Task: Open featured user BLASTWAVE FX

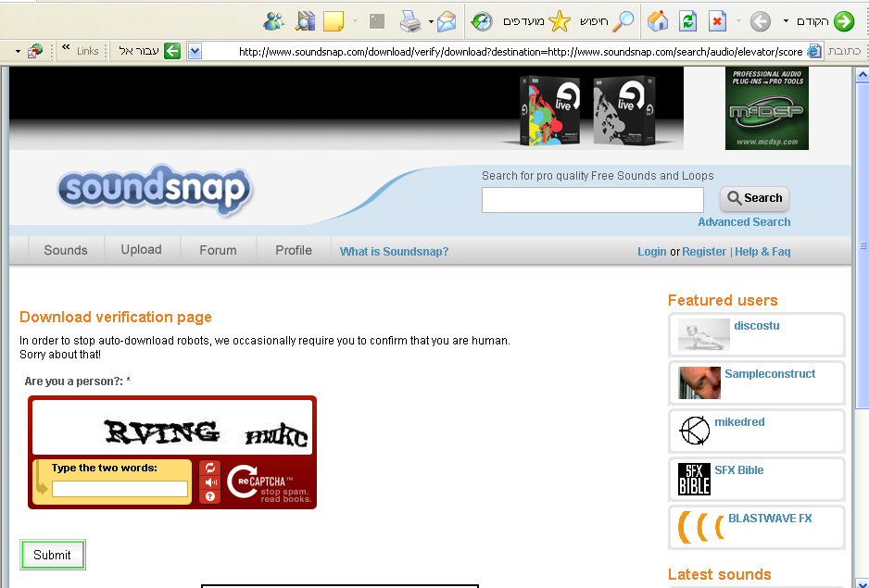Action: (770, 519)
